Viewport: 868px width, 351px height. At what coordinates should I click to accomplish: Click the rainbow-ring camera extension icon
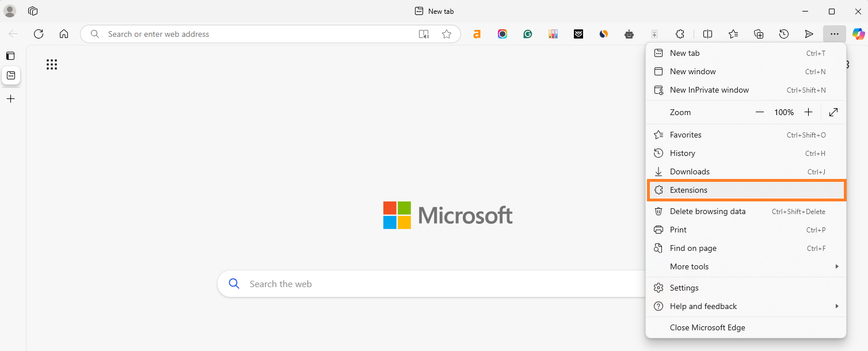tap(502, 34)
